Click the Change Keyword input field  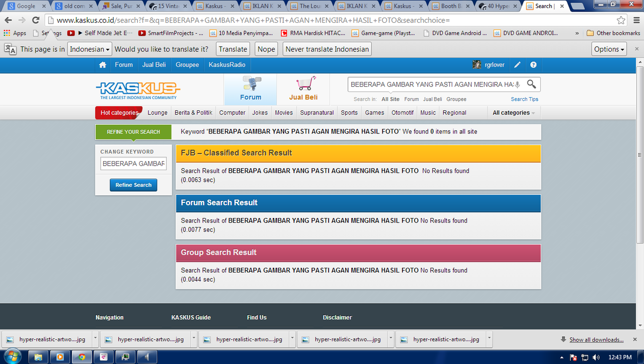pyautogui.click(x=133, y=164)
